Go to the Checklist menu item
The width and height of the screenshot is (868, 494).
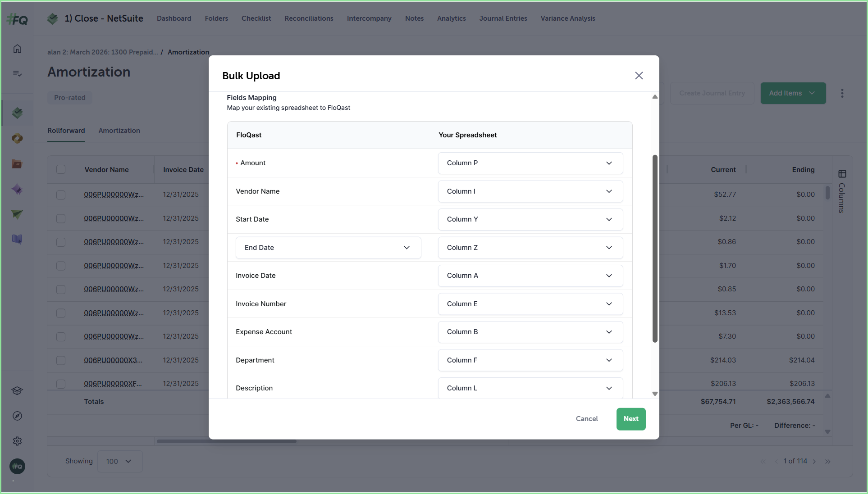pos(256,18)
